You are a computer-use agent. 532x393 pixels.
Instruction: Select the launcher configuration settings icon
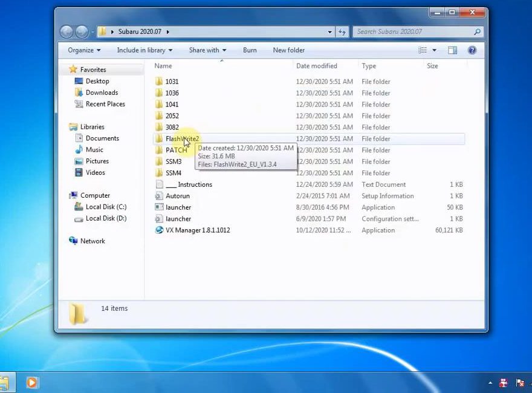(159, 218)
